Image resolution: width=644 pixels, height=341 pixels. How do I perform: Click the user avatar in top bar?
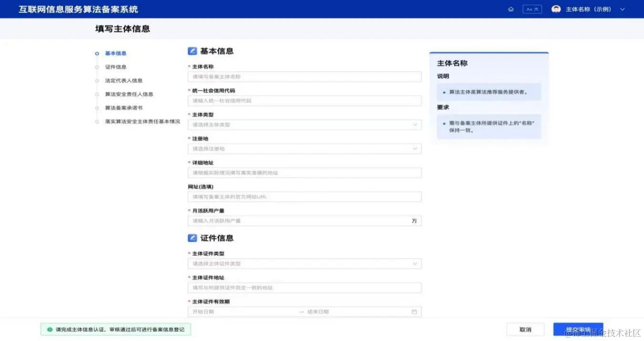[x=556, y=9]
